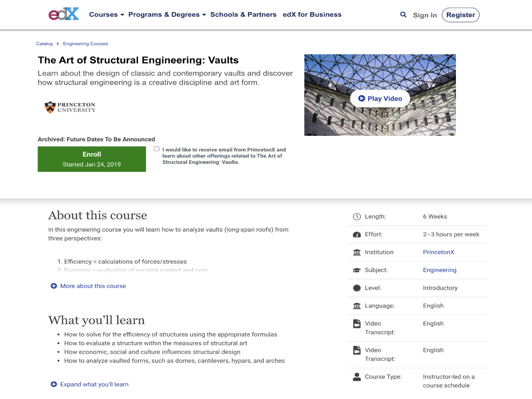Click the What you'll learn heading
532x399 pixels.
[x=96, y=320]
